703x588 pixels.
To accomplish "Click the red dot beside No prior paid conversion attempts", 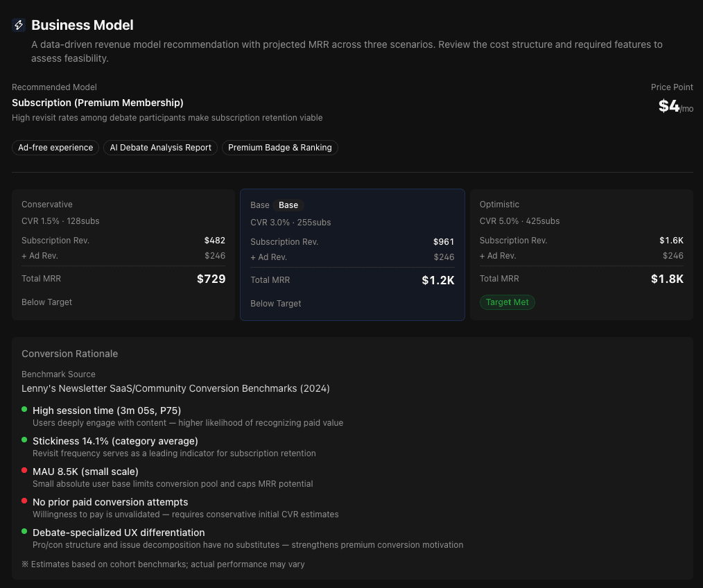I will point(26,501).
